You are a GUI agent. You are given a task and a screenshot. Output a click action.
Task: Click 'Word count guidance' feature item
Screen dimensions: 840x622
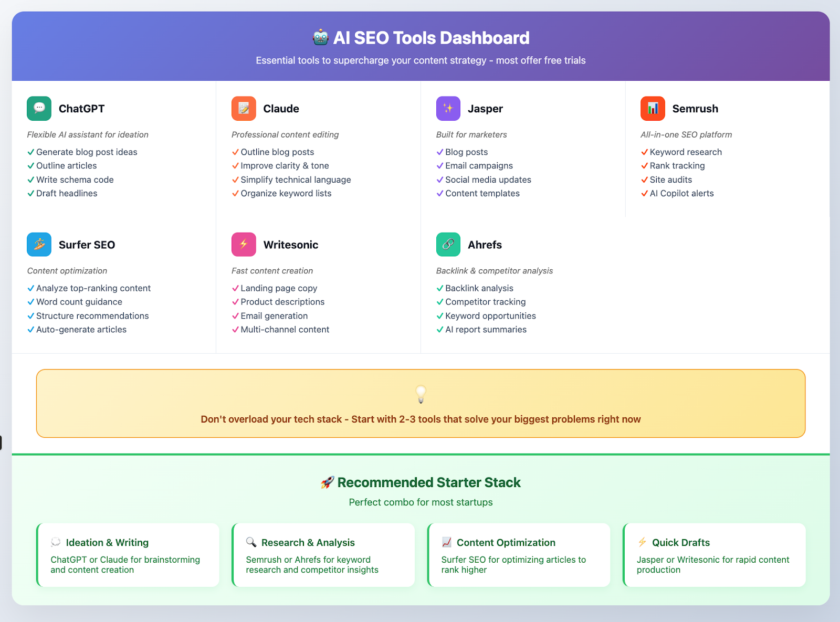point(79,302)
